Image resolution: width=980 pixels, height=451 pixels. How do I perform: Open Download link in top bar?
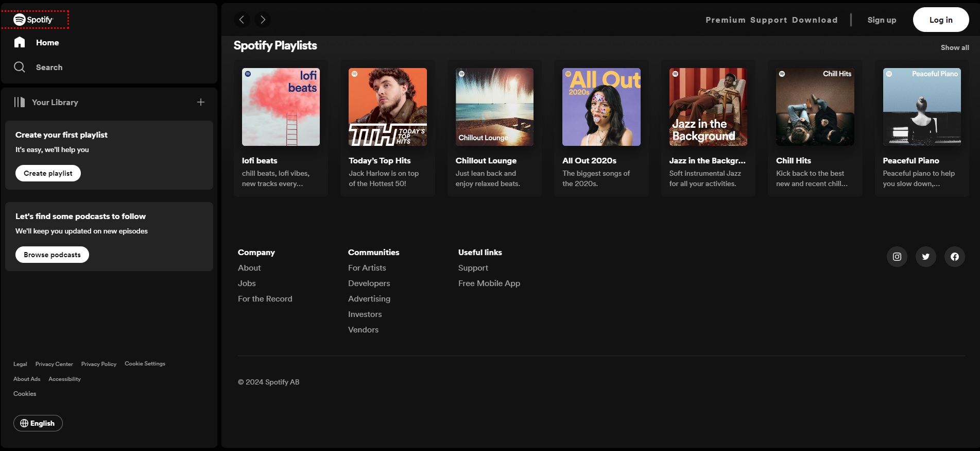click(815, 20)
